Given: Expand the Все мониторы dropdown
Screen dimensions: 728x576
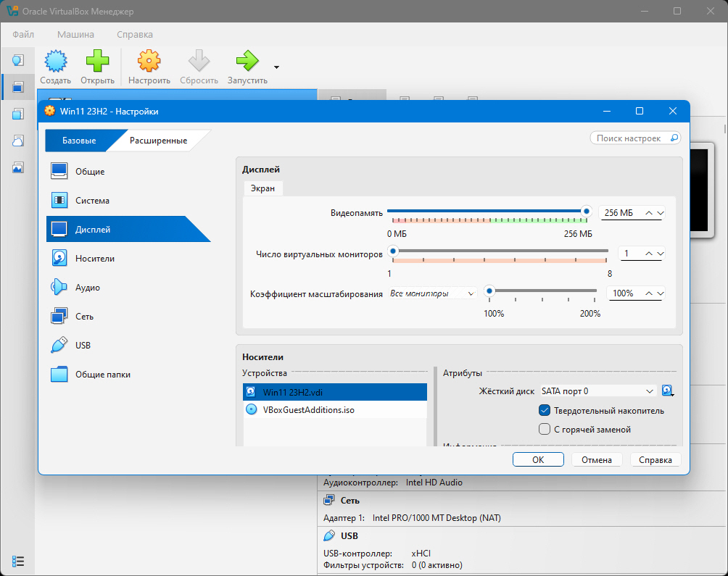Looking at the screenshot, I should tap(432, 293).
